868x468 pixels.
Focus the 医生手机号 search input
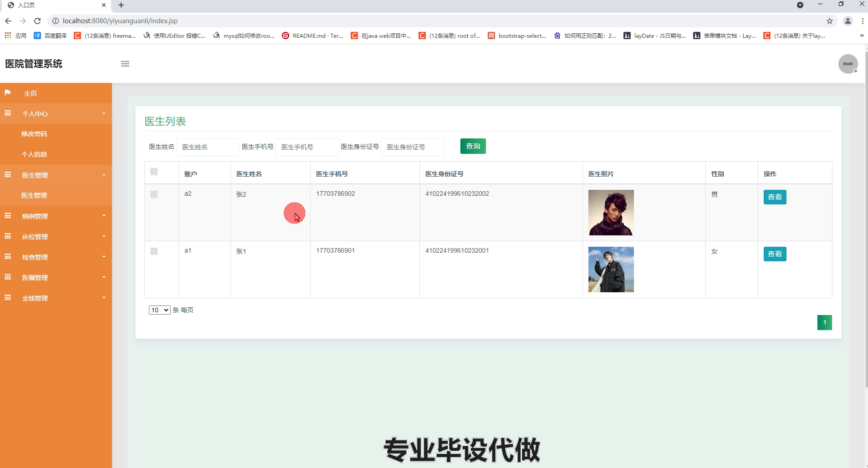[x=307, y=147]
